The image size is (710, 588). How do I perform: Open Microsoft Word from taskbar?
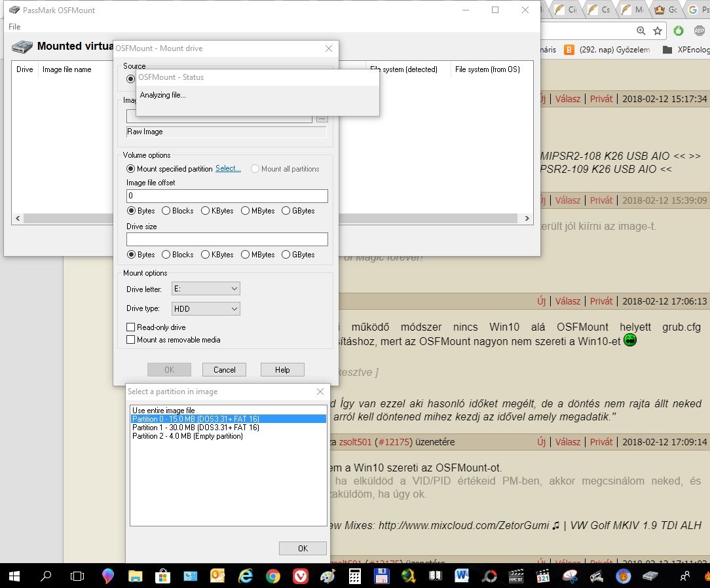click(x=461, y=576)
